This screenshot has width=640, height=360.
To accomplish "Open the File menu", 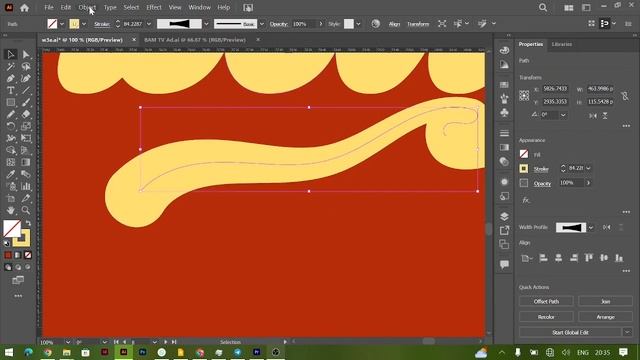I will 49,7.
